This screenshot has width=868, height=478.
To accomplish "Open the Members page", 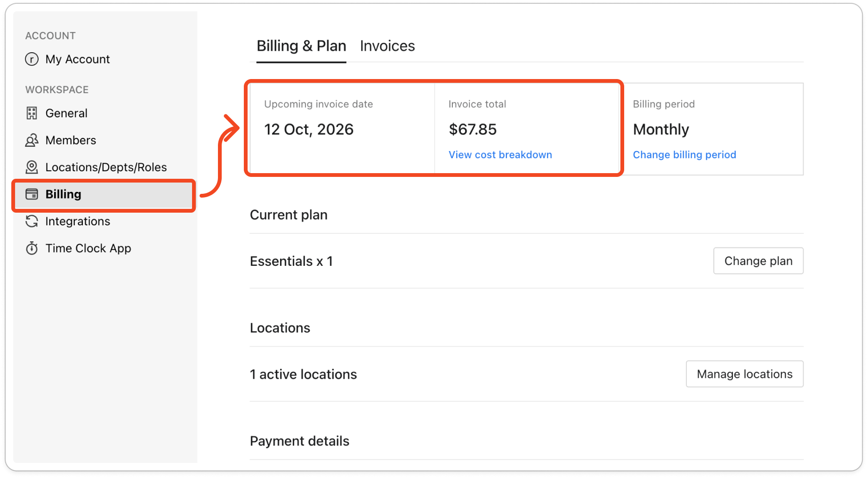I will [x=71, y=140].
